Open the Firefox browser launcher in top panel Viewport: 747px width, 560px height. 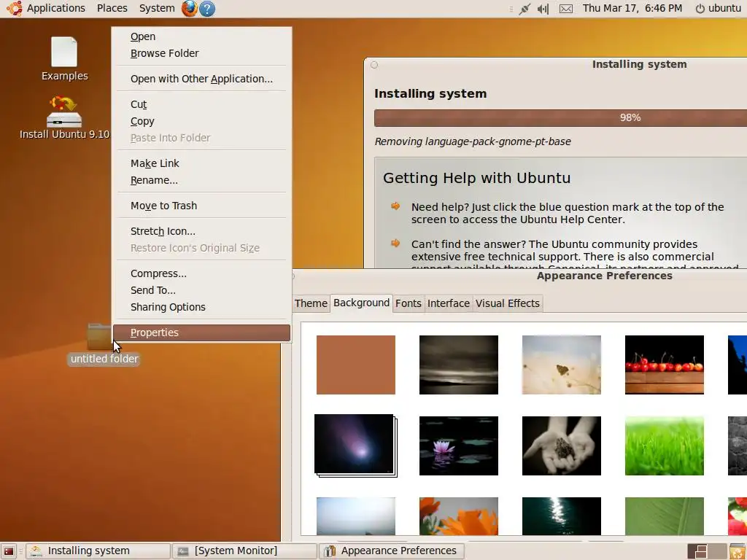coord(189,8)
